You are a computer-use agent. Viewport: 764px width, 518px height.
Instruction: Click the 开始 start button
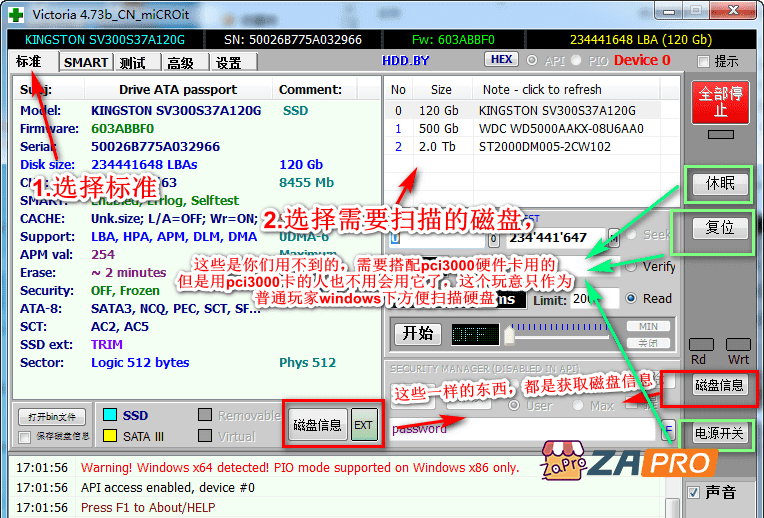pos(416,334)
